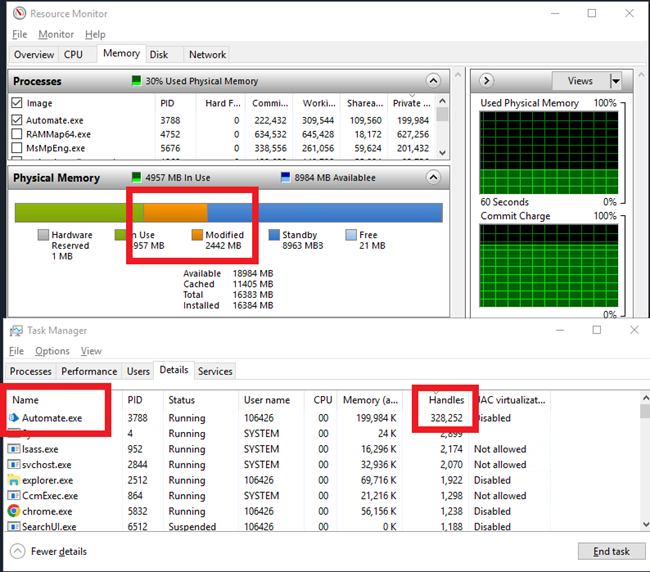Click the lsass.exe process icon
This screenshot has width=650, height=572.
[15, 450]
